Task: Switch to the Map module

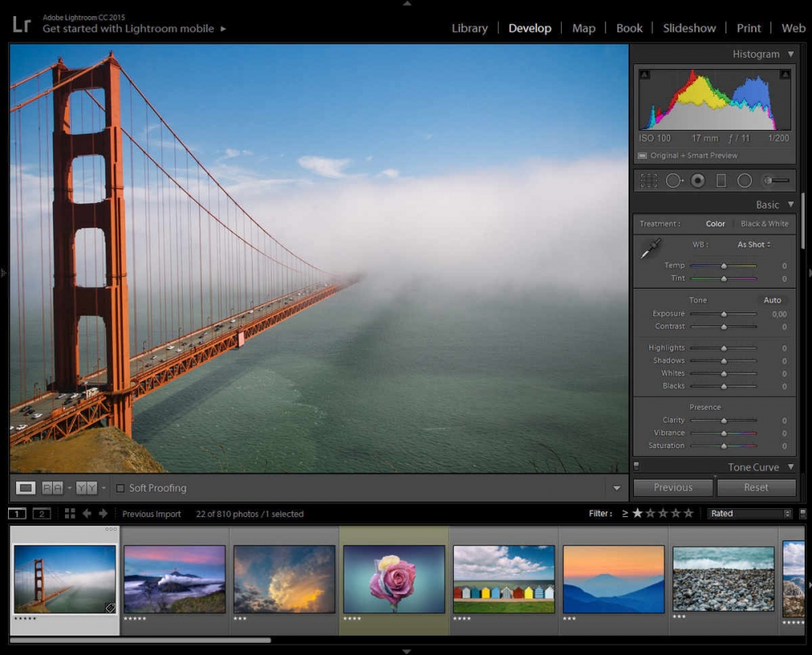Action: [x=584, y=28]
